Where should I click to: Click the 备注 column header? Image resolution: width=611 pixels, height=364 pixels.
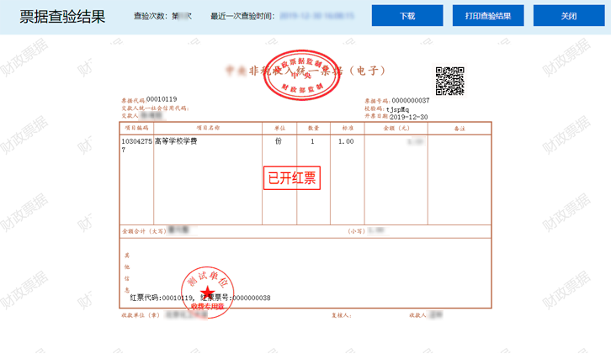[x=460, y=128]
